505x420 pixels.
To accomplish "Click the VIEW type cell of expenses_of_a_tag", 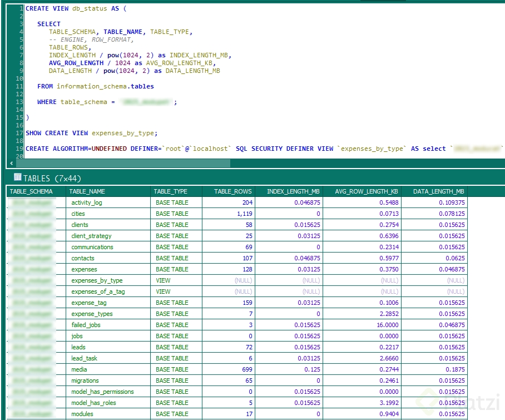I will pos(176,291).
